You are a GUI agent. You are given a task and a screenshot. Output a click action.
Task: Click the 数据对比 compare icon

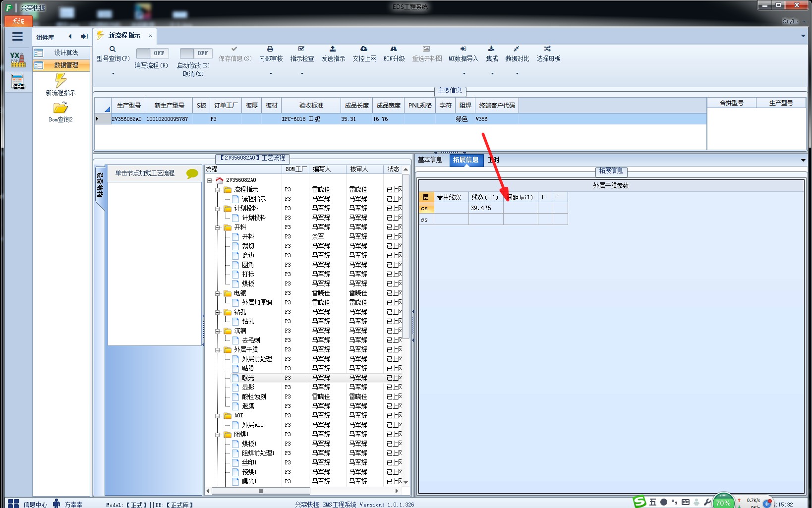(516, 49)
